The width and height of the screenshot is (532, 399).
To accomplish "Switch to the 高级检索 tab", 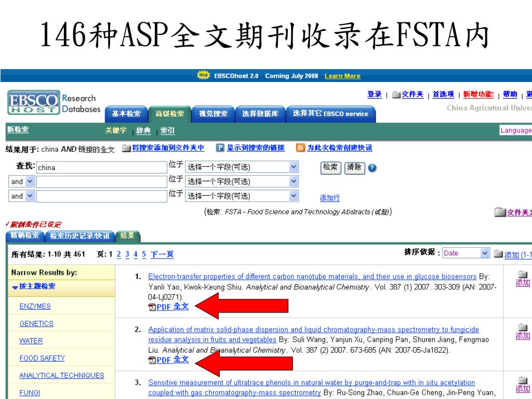I will click(x=170, y=114).
